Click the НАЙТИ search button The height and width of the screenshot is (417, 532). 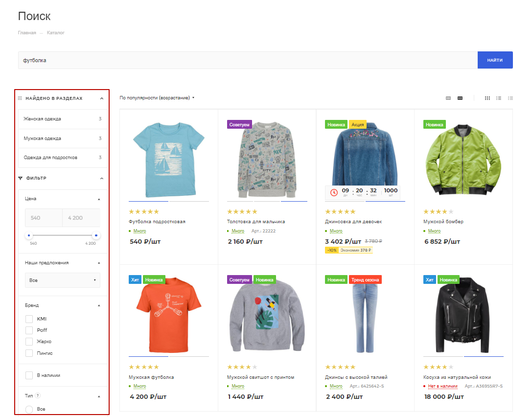click(495, 60)
